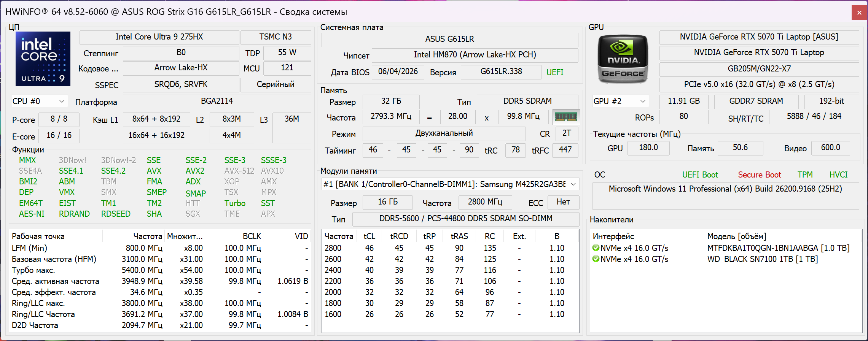Click the HVCI status indicator
The width and height of the screenshot is (868, 341).
click(838, 175)
